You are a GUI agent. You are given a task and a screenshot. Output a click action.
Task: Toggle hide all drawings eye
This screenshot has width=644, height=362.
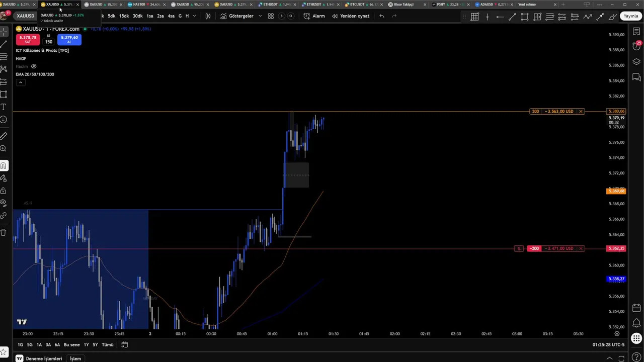(x=4, y=203)
